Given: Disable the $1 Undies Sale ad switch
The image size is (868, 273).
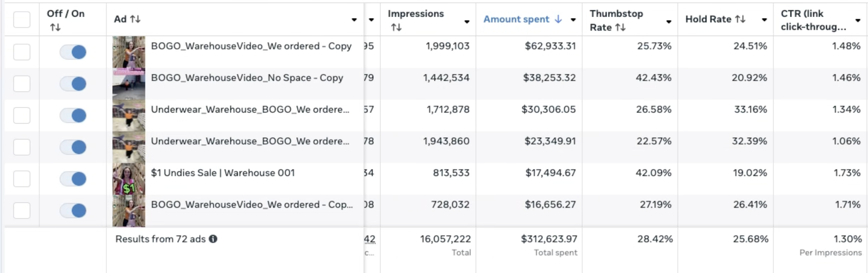Looking at the screenshot, I should tap(73, 179).
